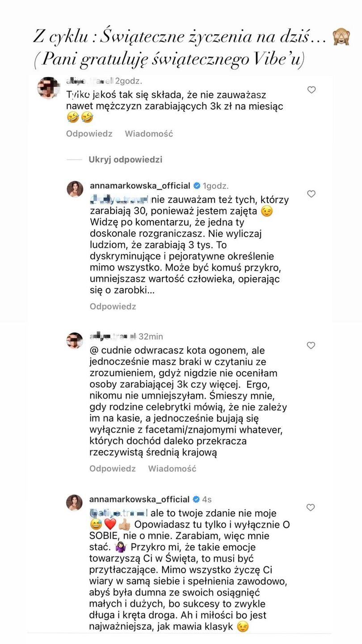Like the comment posted 32min ago
Image resolution: width=362 pixels, height=644 pixels.
pyautogui.click(x=311, y=345)
